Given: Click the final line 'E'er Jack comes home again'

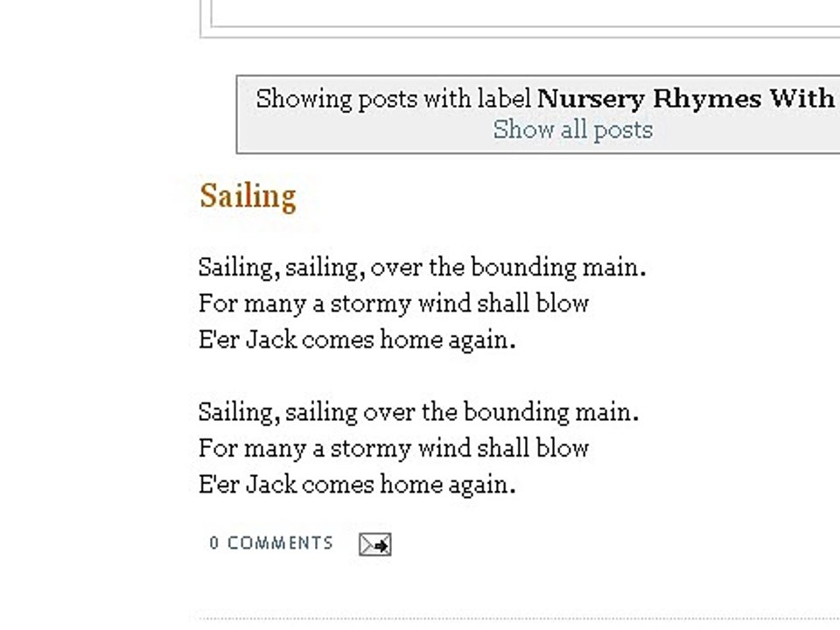Looking at the screenshot, I should click(356, 484).
